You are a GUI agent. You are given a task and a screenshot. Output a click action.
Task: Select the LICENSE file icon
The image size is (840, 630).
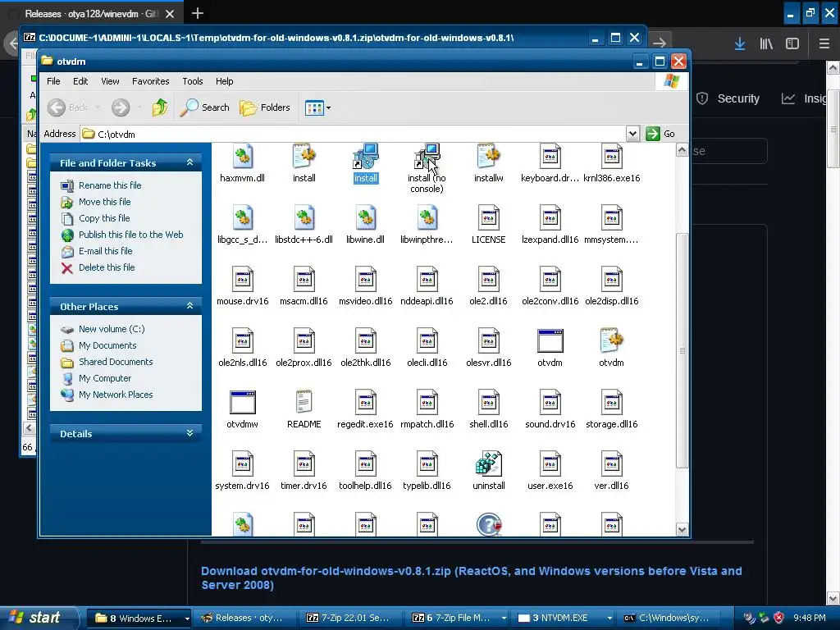tap(488, 218)
